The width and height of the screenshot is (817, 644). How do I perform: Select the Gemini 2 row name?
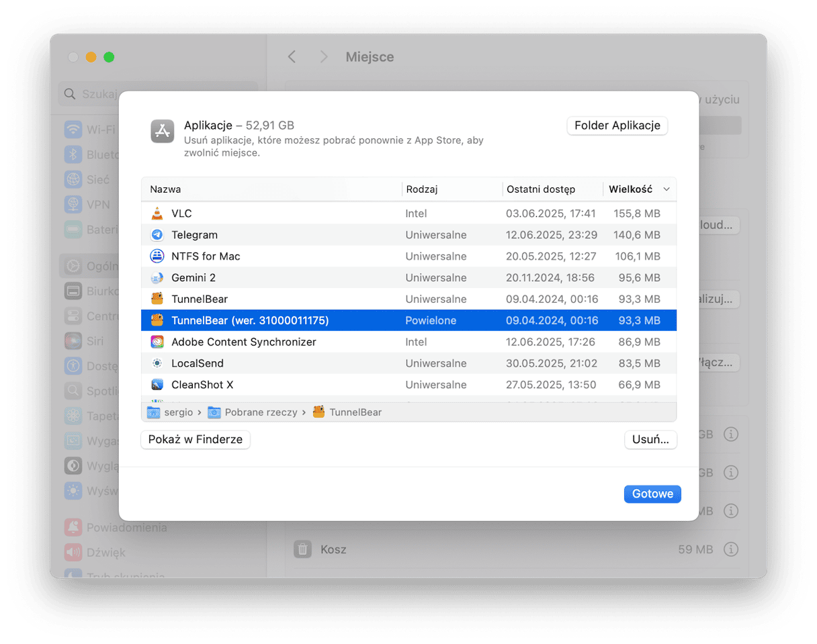(193, 278)
